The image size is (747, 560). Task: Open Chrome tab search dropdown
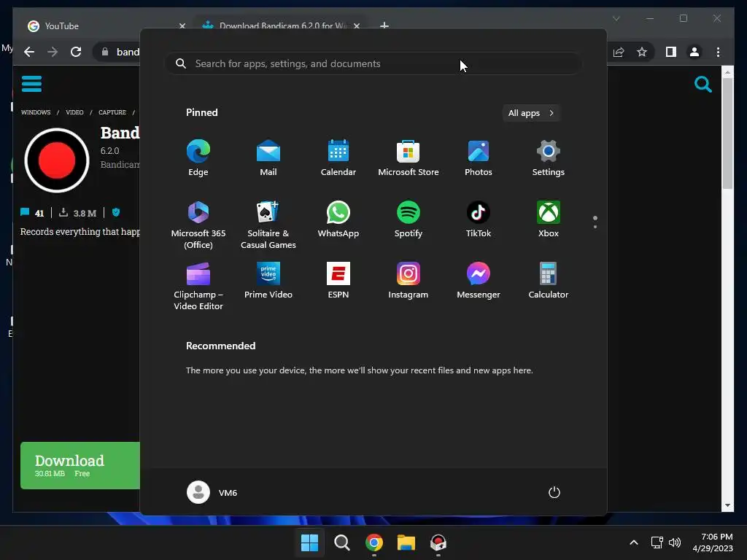pyautogui.click(x=616, y=18)
